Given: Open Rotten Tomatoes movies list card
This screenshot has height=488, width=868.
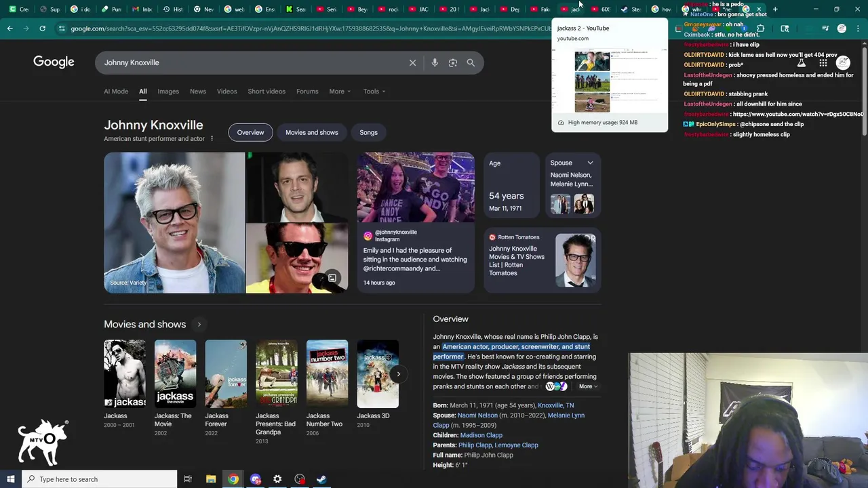Looking at the screenshot, I should tap(542, 260).
